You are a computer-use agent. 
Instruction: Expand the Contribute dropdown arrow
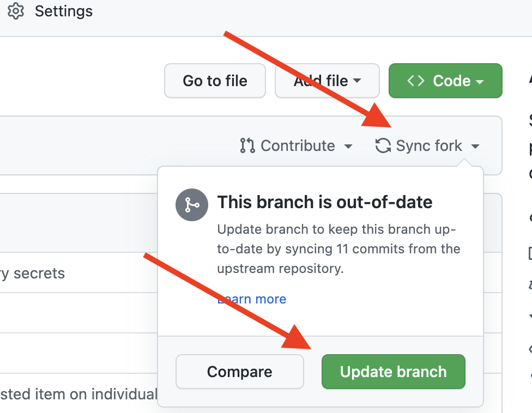click(348, 146)
